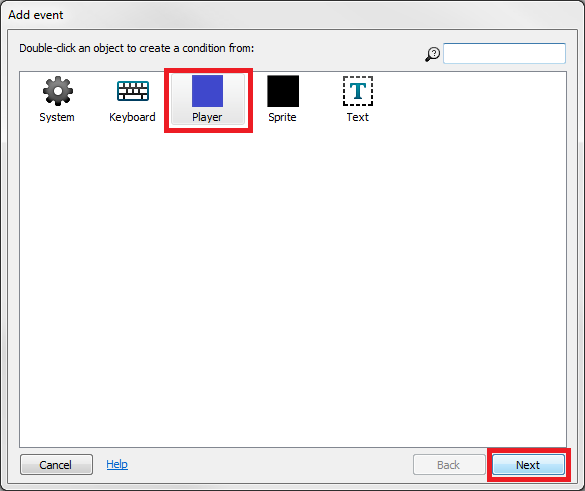Image resolution: width=585 pixels, height=491 pixels.
Task: Click the magnifying glass search icon
Action: [433, 54]
